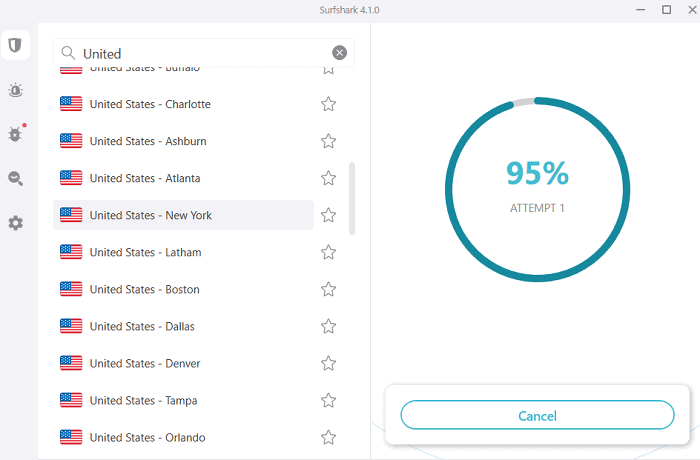Open the Alert siren sidebar icon
This screenshot has height=460, width=700.
point(15,90)
